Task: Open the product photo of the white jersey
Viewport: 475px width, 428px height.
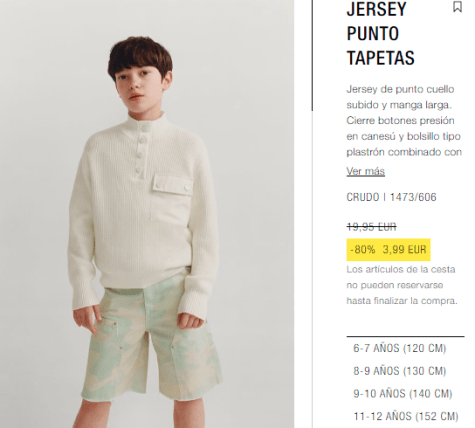Action: tap(147, 214)
